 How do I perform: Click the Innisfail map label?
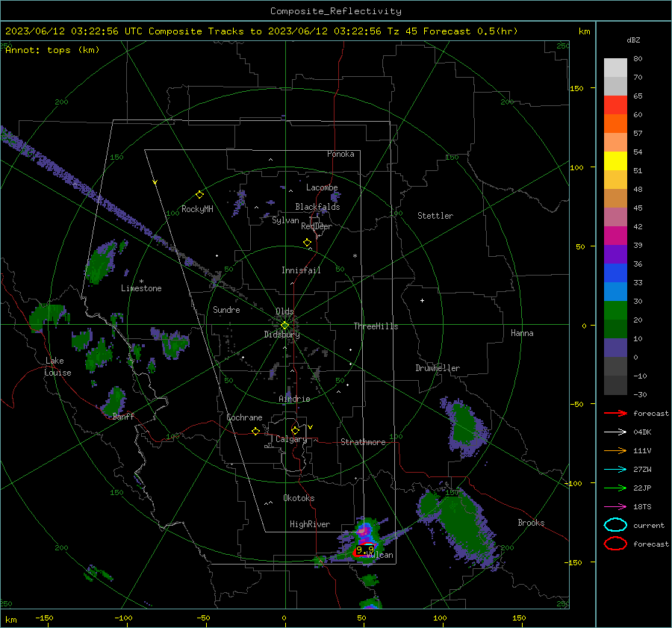click(301, 270)
